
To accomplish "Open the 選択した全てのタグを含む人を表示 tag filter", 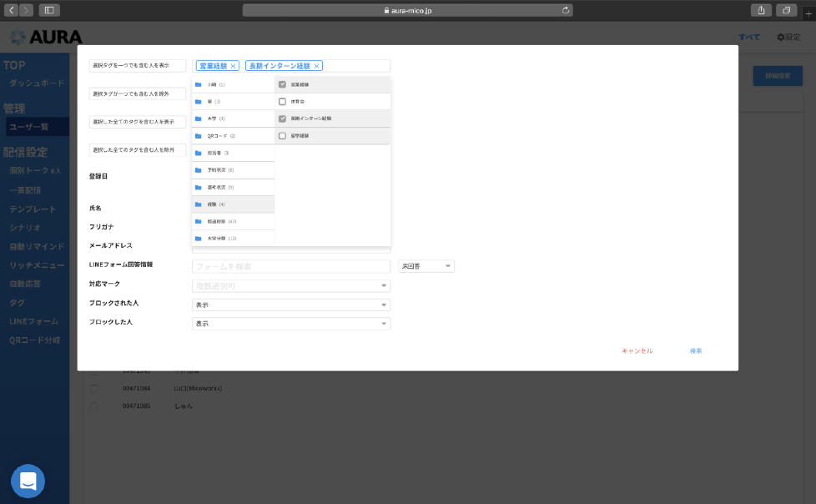I will pyautogui.click(x=138, y=122).
